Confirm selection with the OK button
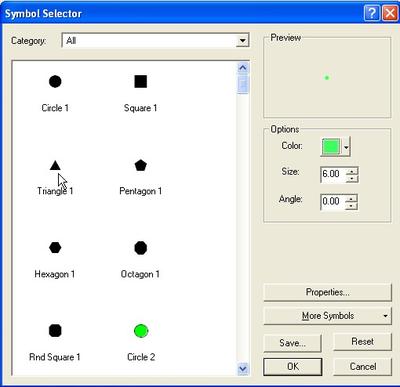Screen dimensions: 400x387 click(293, 367)
